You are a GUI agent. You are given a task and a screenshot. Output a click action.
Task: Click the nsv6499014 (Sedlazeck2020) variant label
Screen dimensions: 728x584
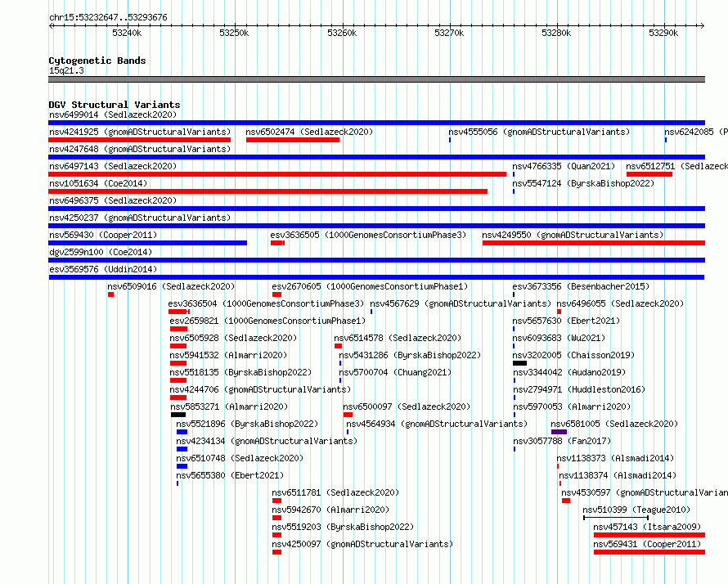point(113,115)
